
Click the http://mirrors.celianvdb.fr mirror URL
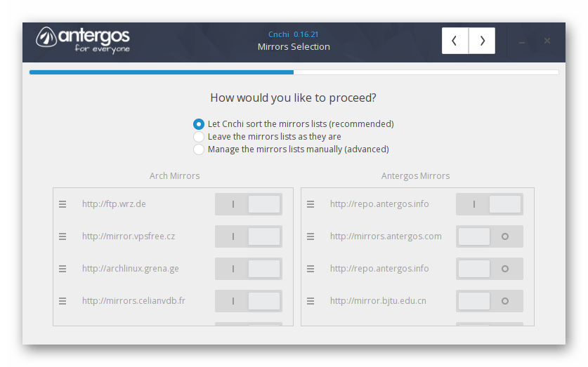click(x=134, y=301)
